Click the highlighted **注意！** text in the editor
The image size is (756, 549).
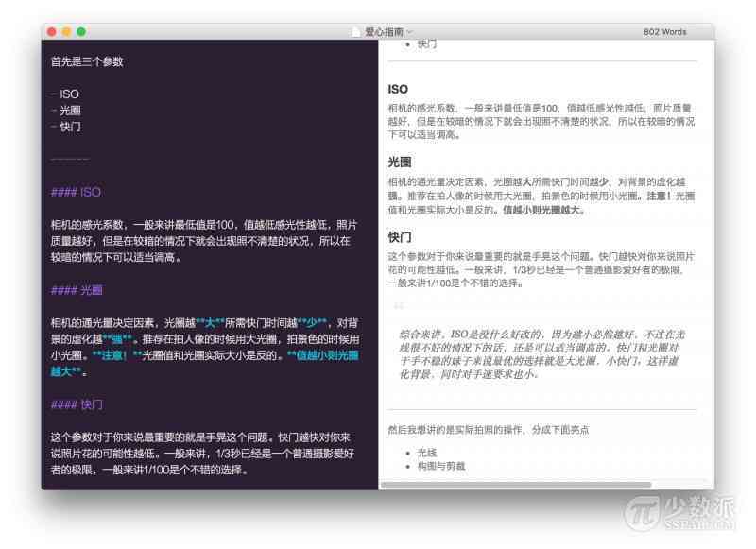tap(116, 355)
